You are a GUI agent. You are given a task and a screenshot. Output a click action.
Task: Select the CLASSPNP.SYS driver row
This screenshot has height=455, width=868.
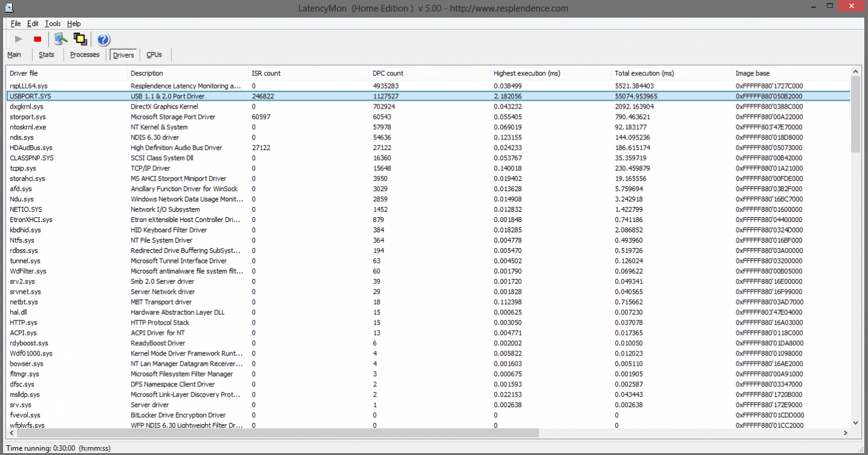click(429, 158)
